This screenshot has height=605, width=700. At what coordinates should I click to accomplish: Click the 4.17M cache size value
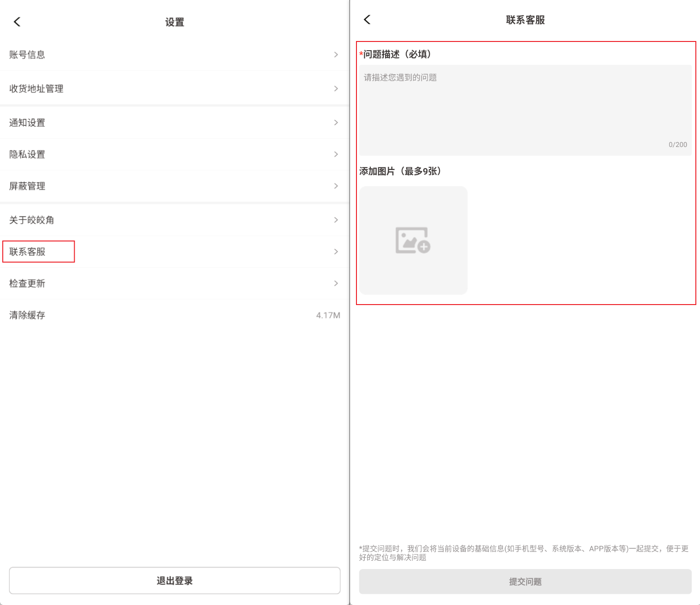pos(328,315)
